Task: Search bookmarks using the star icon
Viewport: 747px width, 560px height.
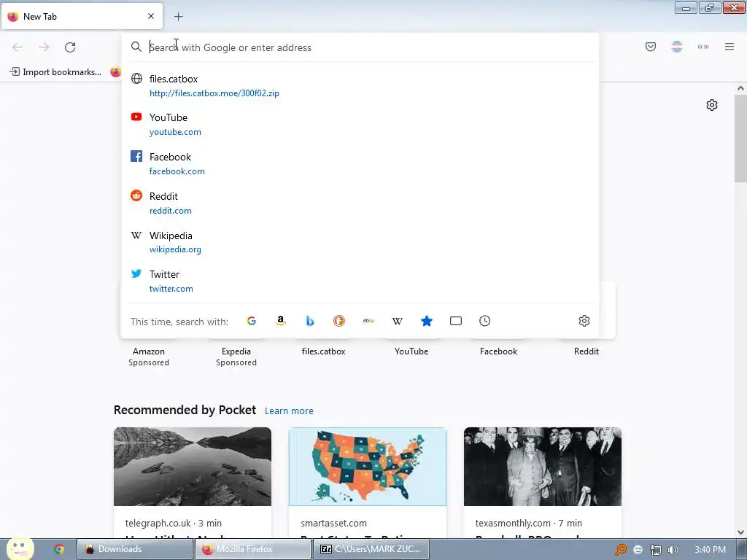Action: [426, 321]
